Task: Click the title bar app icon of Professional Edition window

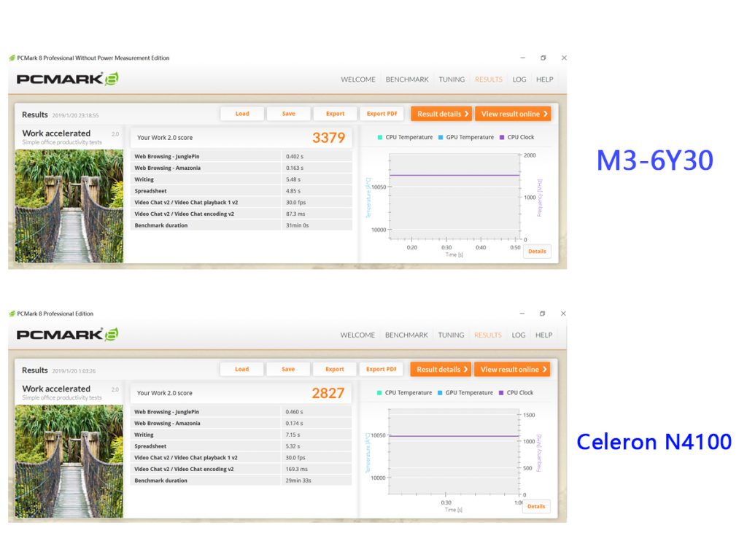Action: [x=12, y=314]
